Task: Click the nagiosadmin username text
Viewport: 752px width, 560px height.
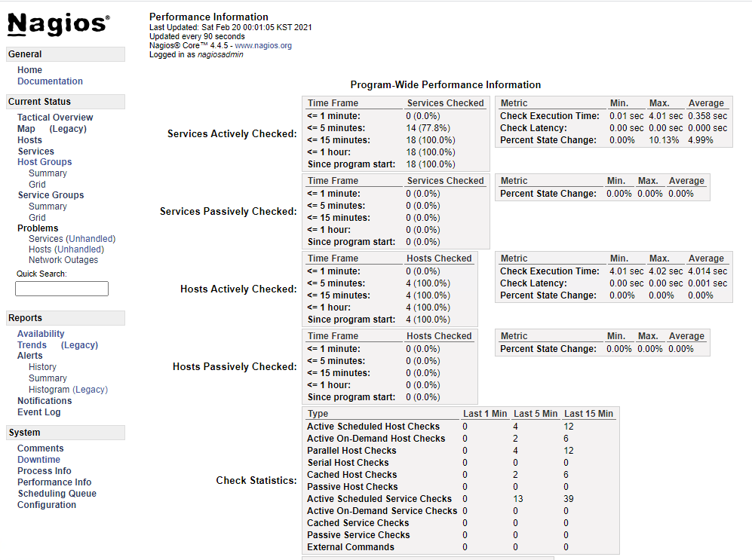Action: (x=220, y=54)
